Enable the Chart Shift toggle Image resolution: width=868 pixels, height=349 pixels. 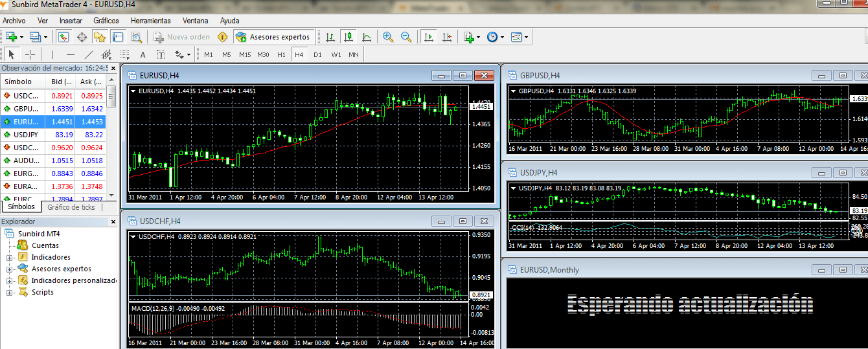point(446,37)
